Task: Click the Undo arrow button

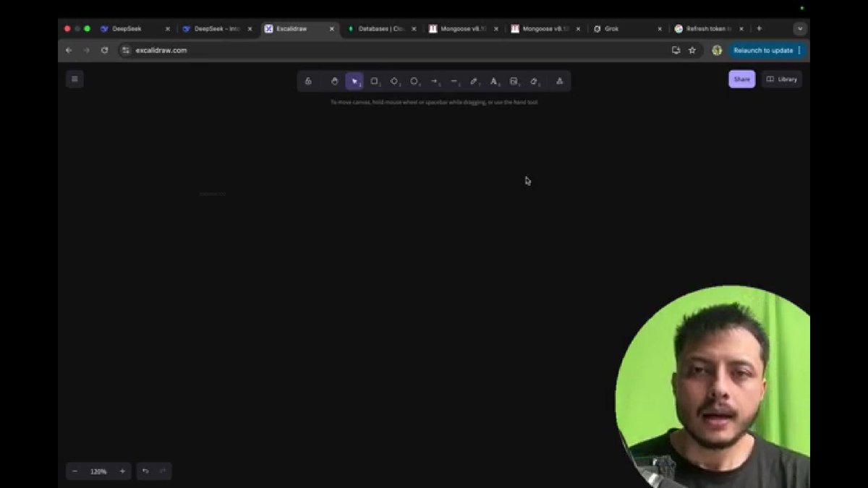Action: click(x=145, y=471)
